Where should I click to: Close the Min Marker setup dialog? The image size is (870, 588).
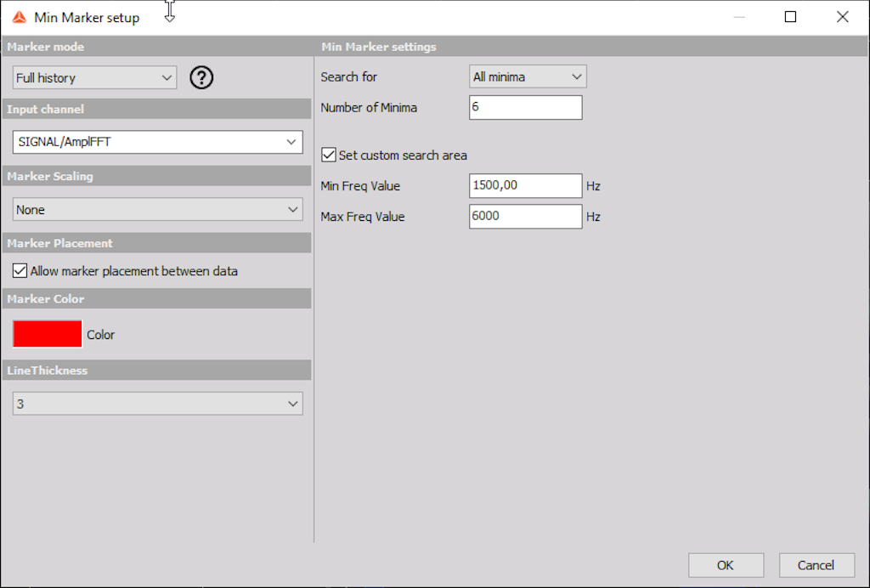tap(842, 17)
